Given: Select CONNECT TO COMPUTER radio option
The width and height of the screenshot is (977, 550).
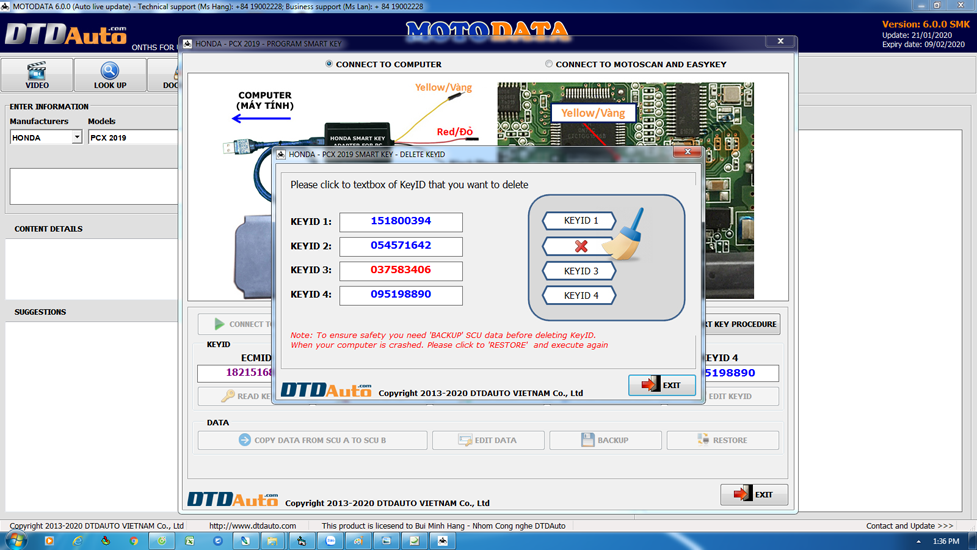Looking at the screenshot, I should [383, 64].
